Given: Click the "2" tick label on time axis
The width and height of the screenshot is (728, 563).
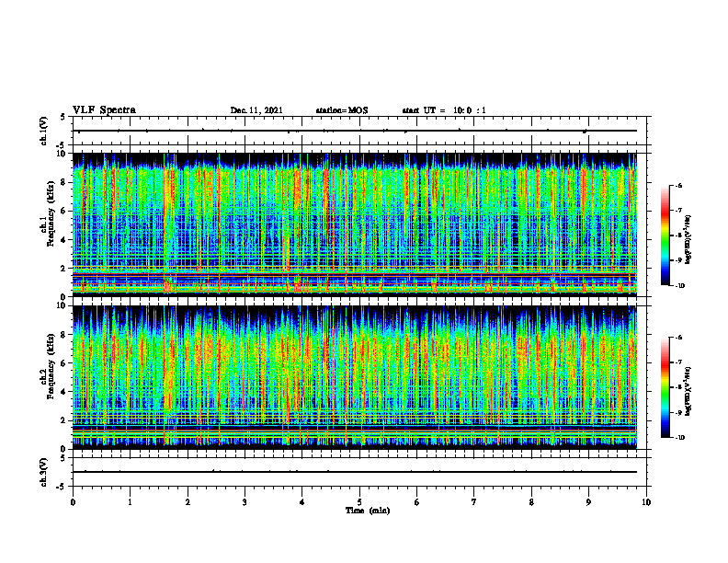Looking at the screenshot, I should (x=188, y=502).
